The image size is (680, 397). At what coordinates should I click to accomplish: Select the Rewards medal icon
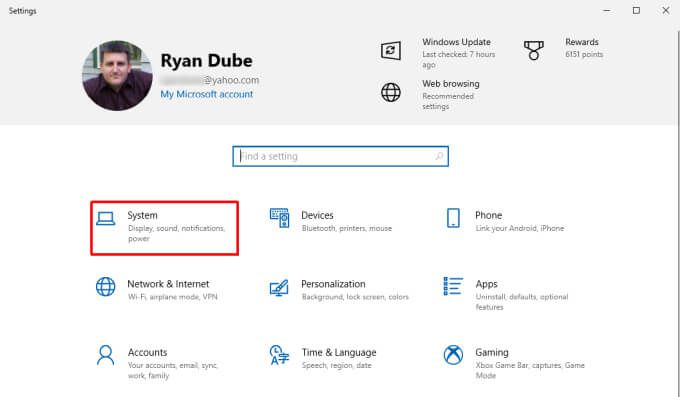(534, 51)
